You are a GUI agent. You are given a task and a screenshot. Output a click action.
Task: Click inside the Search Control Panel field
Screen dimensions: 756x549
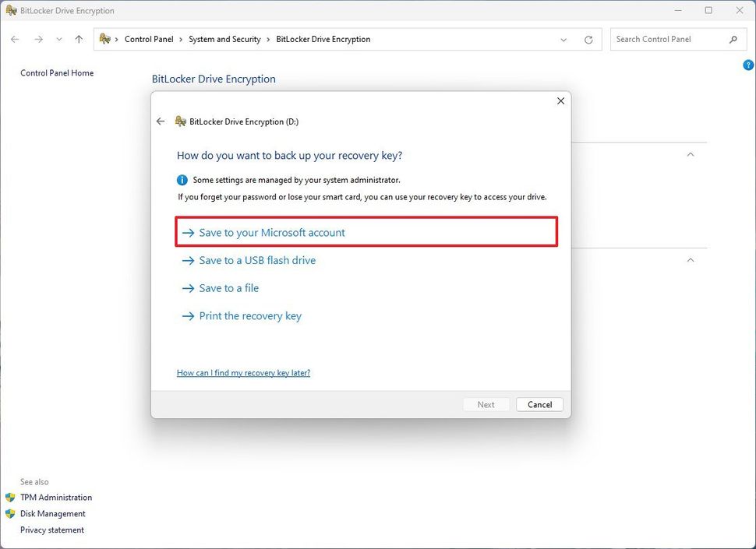tap(670, 39)
